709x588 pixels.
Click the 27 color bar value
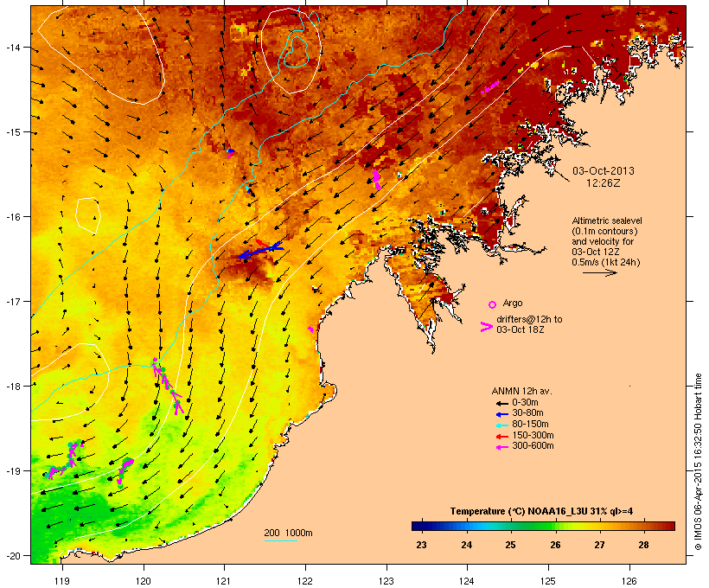pos(599,545)
